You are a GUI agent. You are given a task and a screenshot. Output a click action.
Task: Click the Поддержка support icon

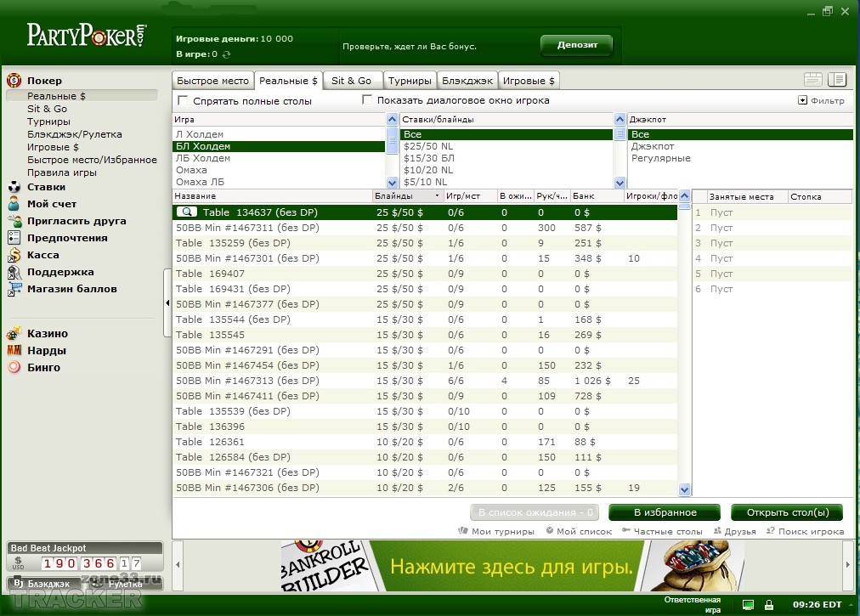[14, 272]
